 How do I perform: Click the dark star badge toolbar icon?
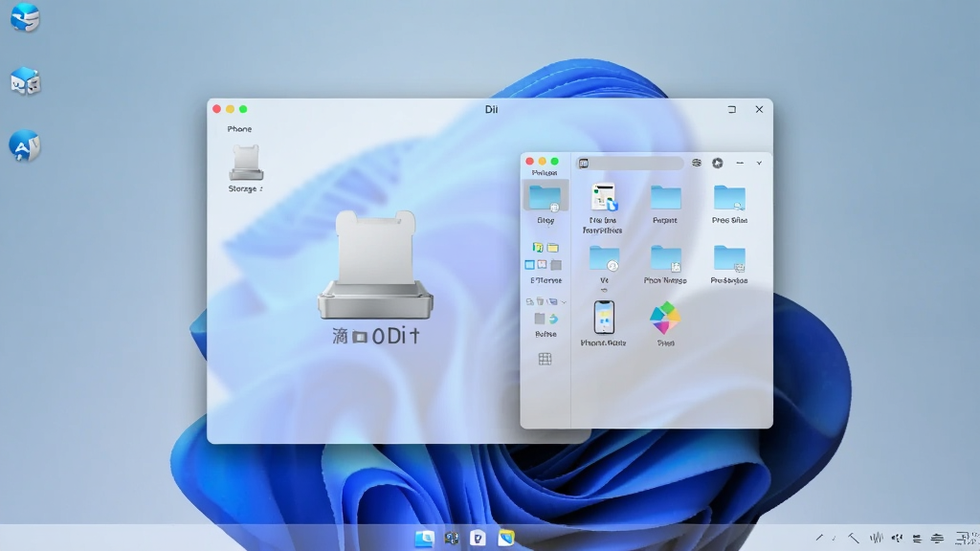pos(718,163)
